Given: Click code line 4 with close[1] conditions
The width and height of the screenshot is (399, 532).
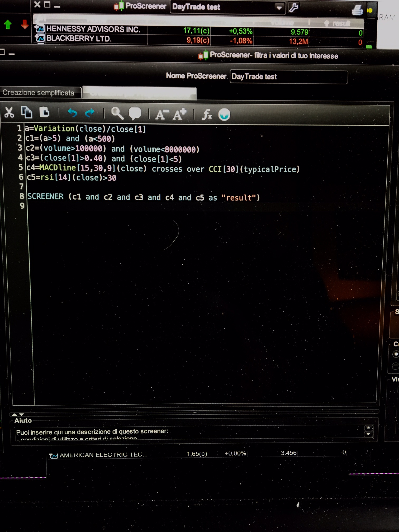Looking at the screenshot, I should click(x=104, y=159).
